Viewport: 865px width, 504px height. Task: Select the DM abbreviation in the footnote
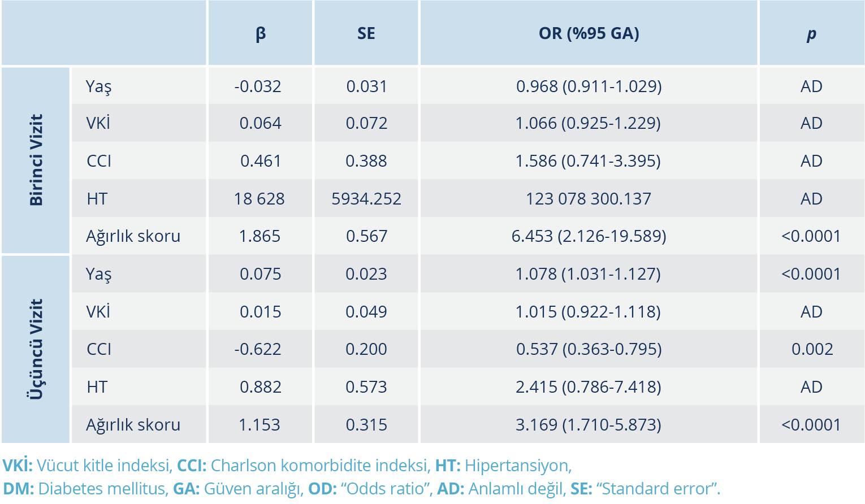tap(18, 489)
